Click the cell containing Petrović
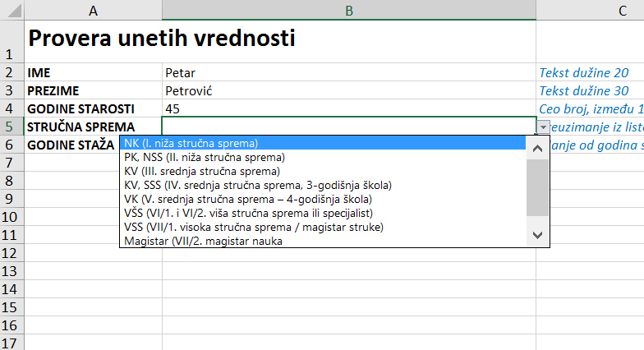This screenshot has height=350, width=644. pyautogui.click(x=348, y=90)
